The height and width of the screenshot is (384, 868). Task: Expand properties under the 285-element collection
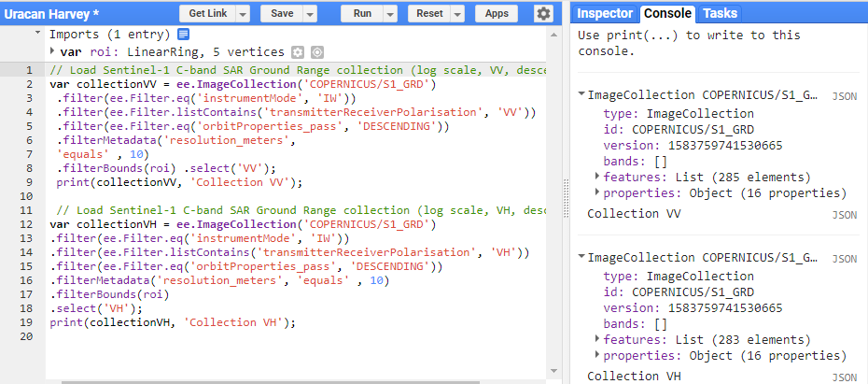(597, 192)
